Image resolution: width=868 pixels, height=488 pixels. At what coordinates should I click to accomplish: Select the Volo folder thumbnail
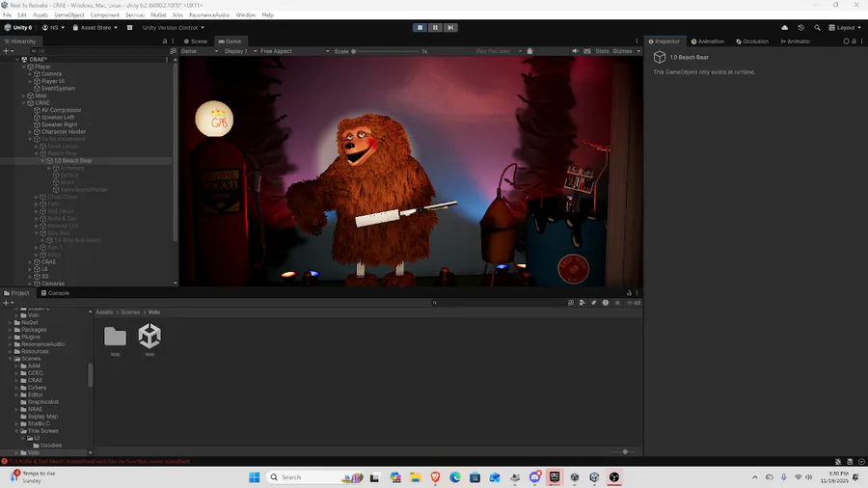click(x=115, y=339)
